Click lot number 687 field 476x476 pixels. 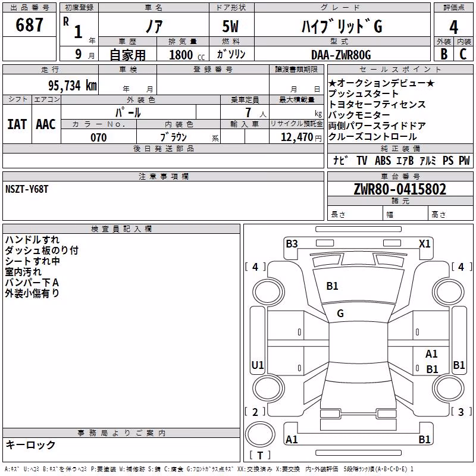click(29, 24)
